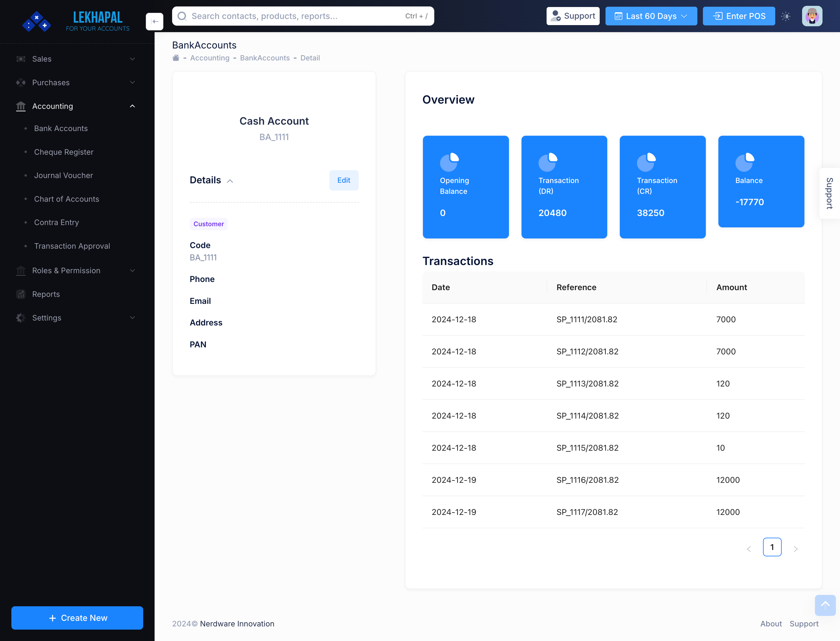The height and width of the screenshot is (641, 840).
Task: Select the Reports bar-chart icon
Action: click(21, 294)
